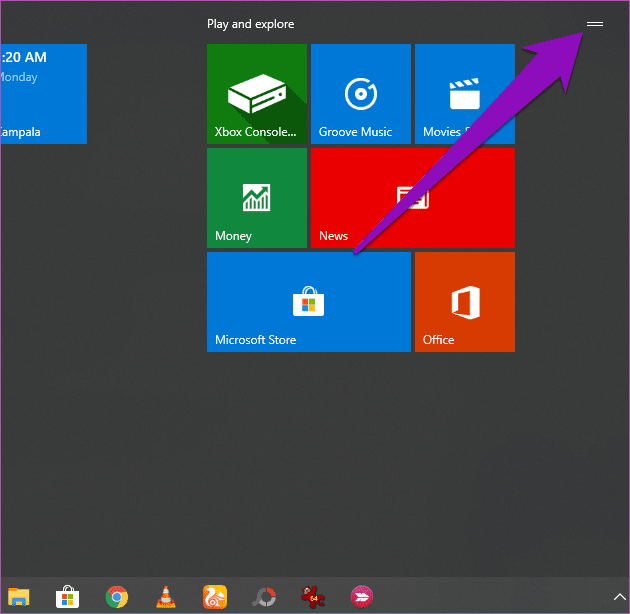
Task: Select the Play and explore group title
Action: 250,24
